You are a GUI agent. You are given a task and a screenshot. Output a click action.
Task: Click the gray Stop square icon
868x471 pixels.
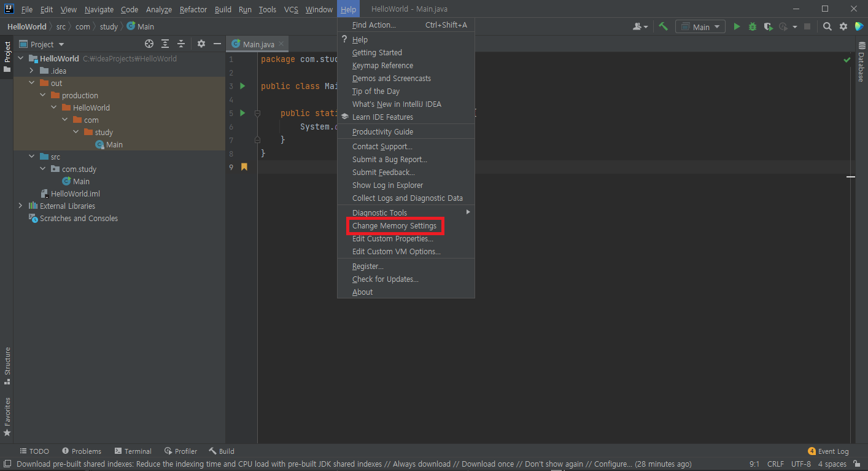[807, 26]
